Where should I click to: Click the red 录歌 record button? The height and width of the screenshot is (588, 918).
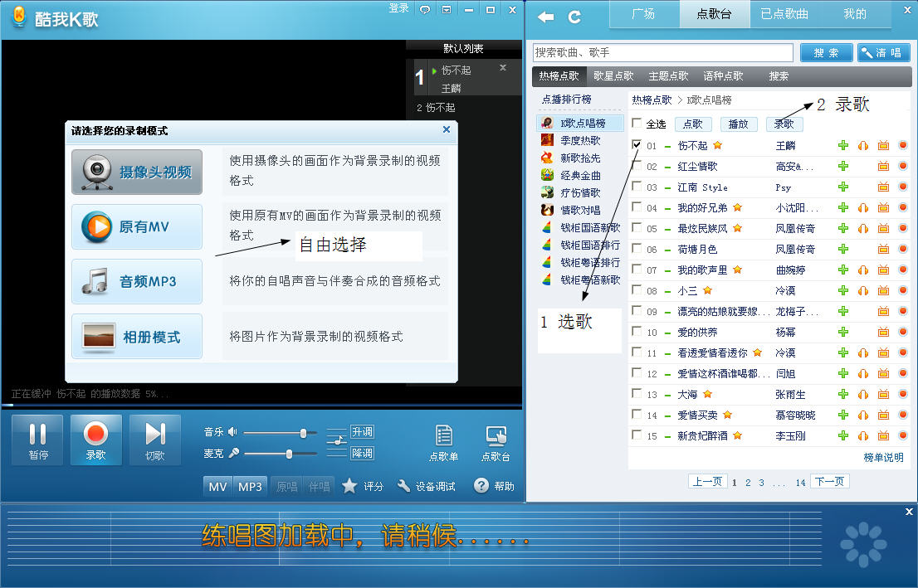coord(95,440)
